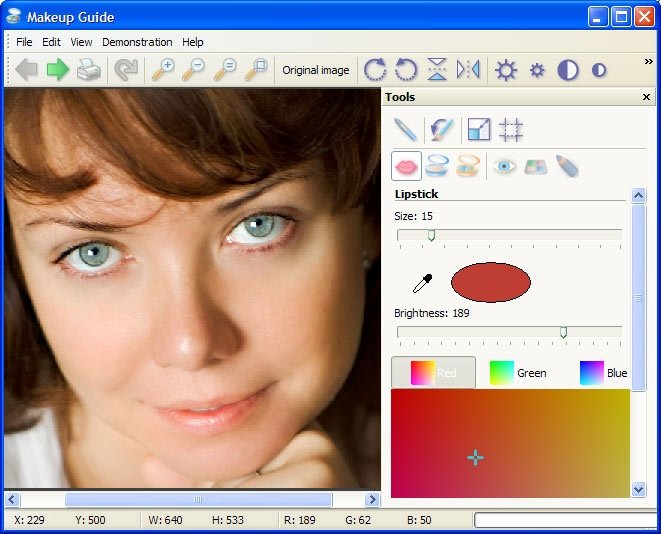Select the eyeshadow palette tool
The width and height of the screenshot is (661, 534).
pyautogui.click(x=536, y=166)
